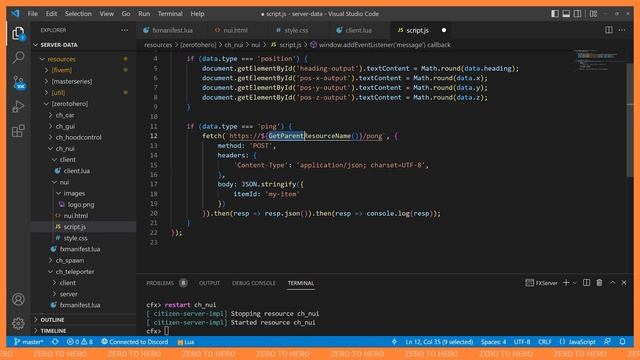Open the errors and warnings count
640x360 pixels.
click(x=80, y=342)
